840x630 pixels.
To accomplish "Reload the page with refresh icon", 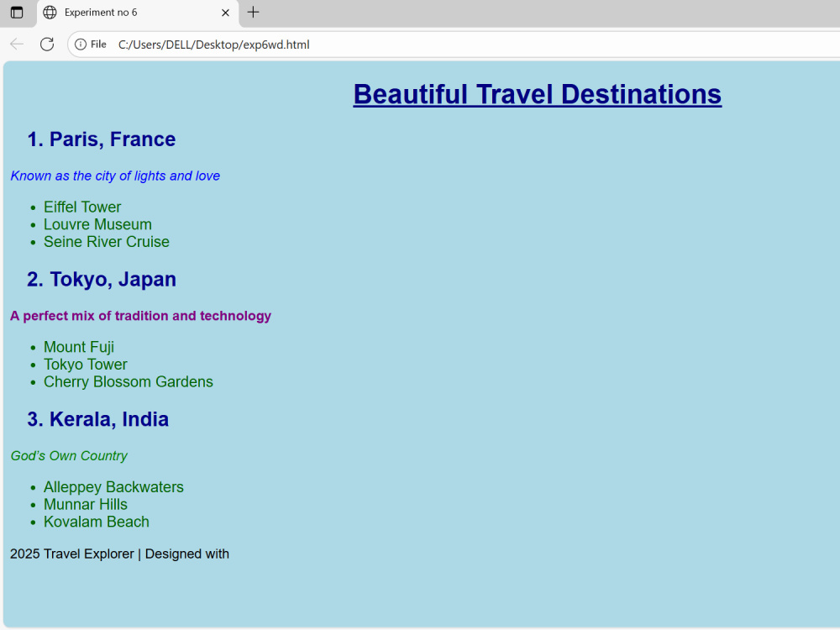I will (47, 44).
